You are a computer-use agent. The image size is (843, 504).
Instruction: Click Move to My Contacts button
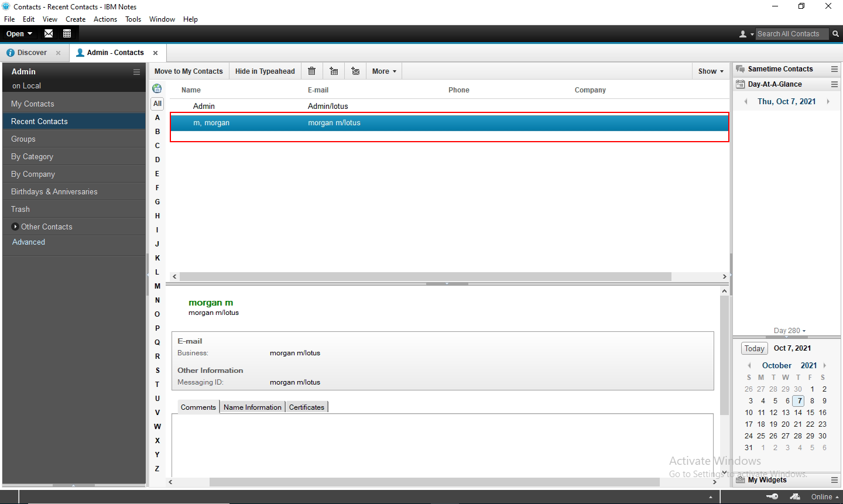coord(189,71)
